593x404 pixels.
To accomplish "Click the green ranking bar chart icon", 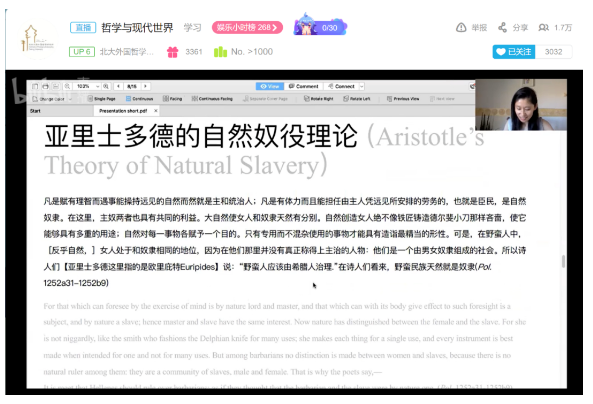I will click(x=220, y=52).
